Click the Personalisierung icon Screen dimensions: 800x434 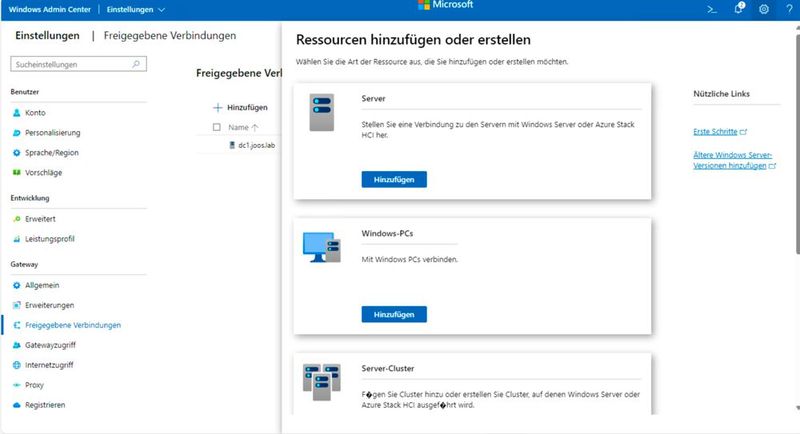(16, 133)
